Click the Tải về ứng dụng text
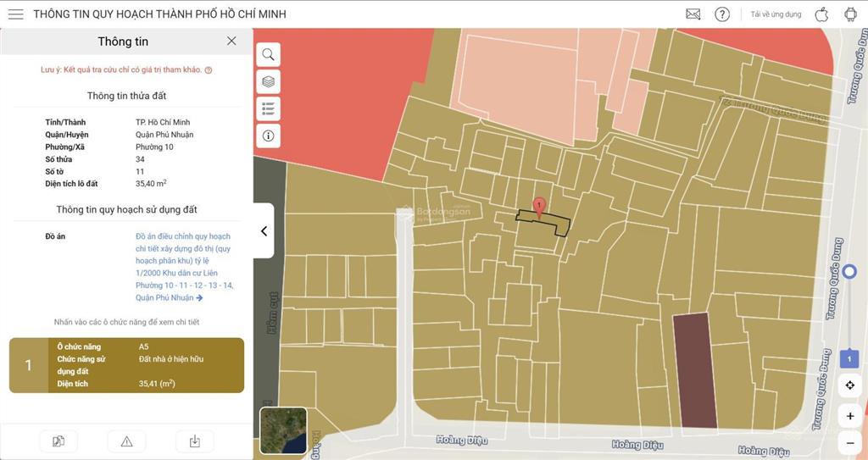This screenshot has height=460, width=868. 776,14
